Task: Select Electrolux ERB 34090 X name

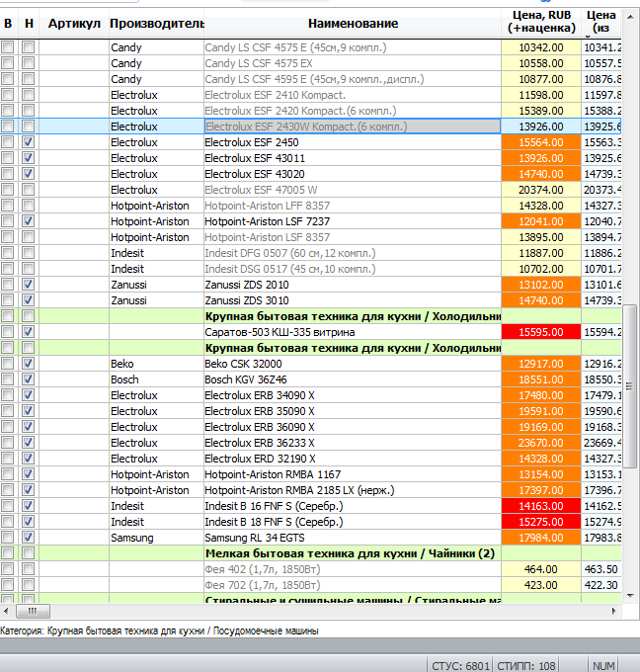Action: click(x=353, y=395)
